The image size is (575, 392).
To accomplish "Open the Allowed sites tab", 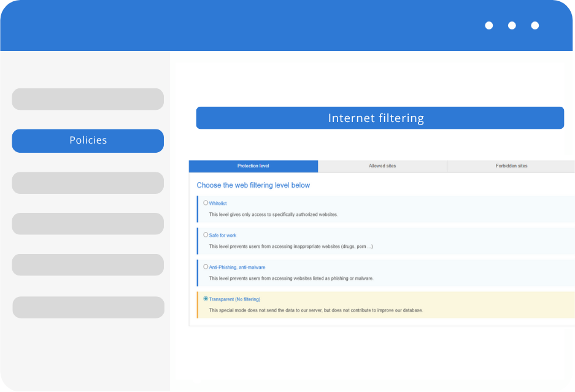I will pyautogui.click(x=382, y=166).
